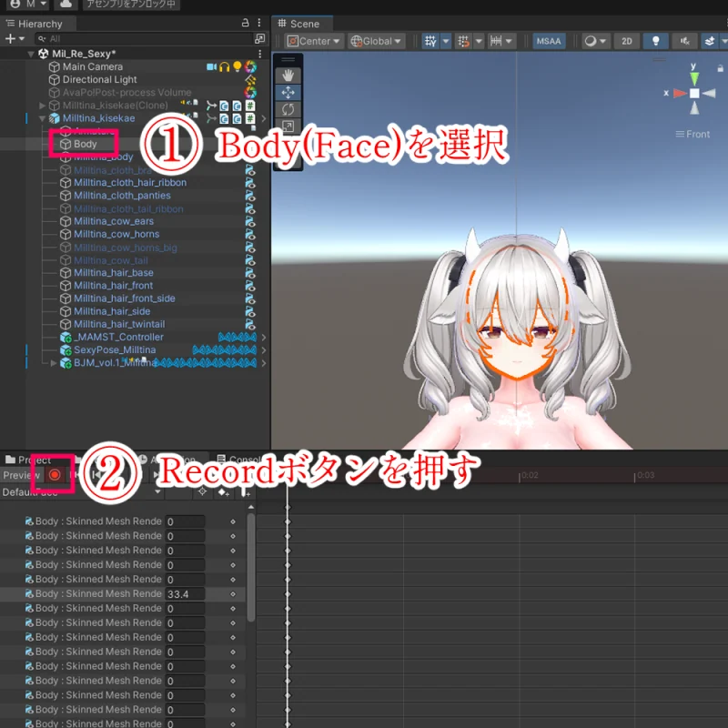Click the snap increment icon in Scene toolbar
Image resolution: width=728 pixels, height=728 pixels.
pos(496,41)
